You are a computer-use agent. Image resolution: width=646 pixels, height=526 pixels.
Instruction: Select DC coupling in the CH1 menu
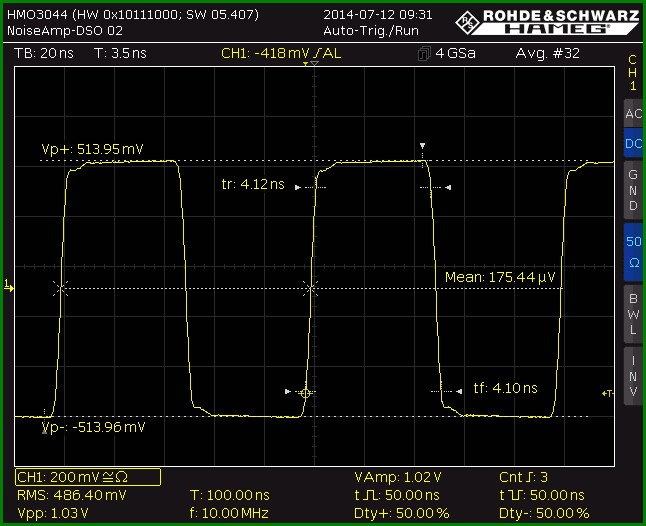point(633,143)
